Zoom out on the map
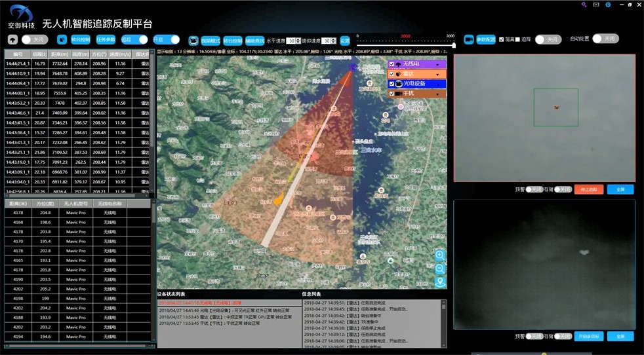 [x=440, y=269]
